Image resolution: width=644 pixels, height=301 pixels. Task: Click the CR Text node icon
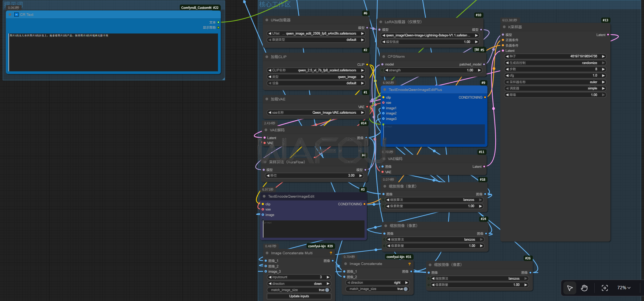[x=16, y=15]
